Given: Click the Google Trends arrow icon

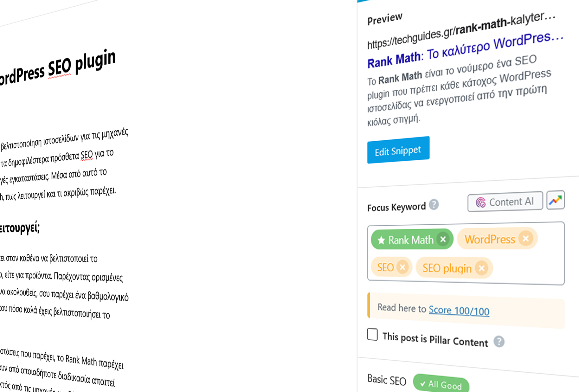Looking at the screenshot, I should click(555, 200).
